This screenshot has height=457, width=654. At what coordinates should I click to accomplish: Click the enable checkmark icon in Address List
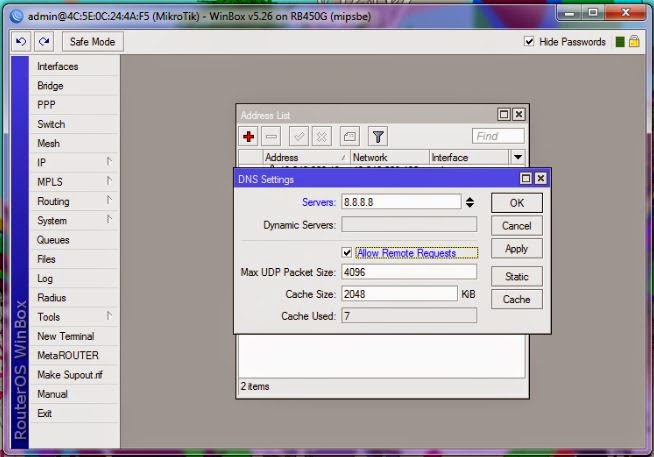[299, 136]
